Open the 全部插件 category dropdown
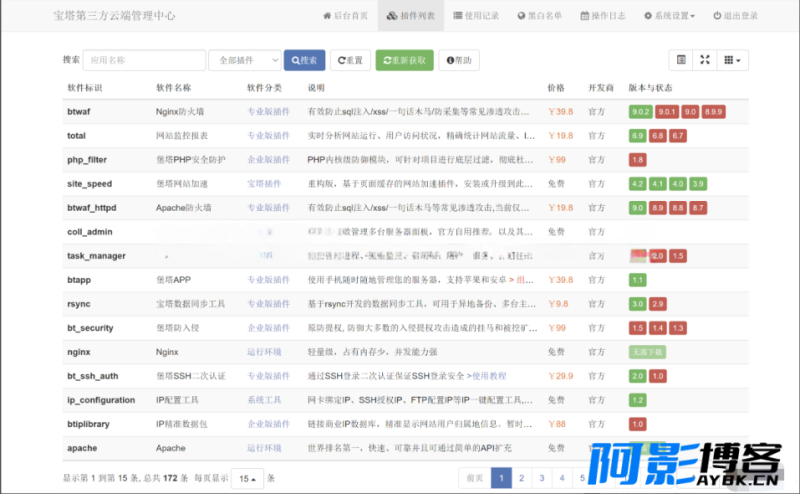800x494 pixels. pyautogui.click(x=245, y=60)
